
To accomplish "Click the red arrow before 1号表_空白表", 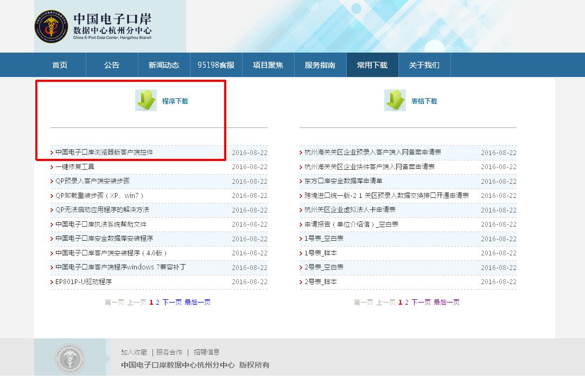I will click(x=301, y=239).
